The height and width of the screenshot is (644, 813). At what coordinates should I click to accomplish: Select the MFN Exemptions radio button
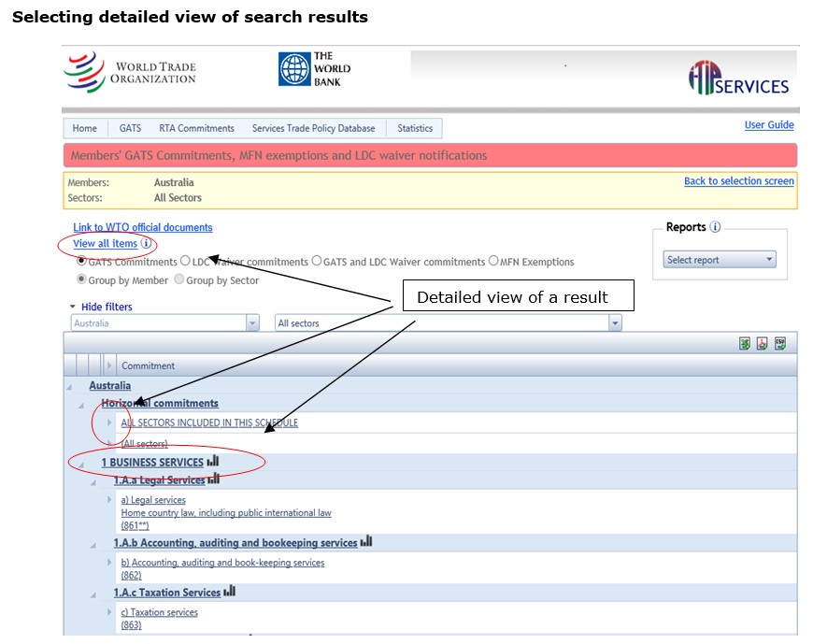[493, 261]
